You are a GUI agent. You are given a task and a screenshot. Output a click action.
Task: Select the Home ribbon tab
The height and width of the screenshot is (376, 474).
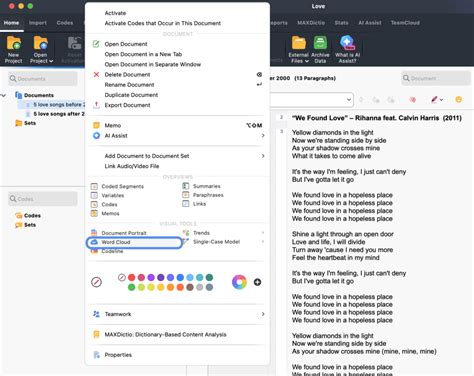click(11, 23)
